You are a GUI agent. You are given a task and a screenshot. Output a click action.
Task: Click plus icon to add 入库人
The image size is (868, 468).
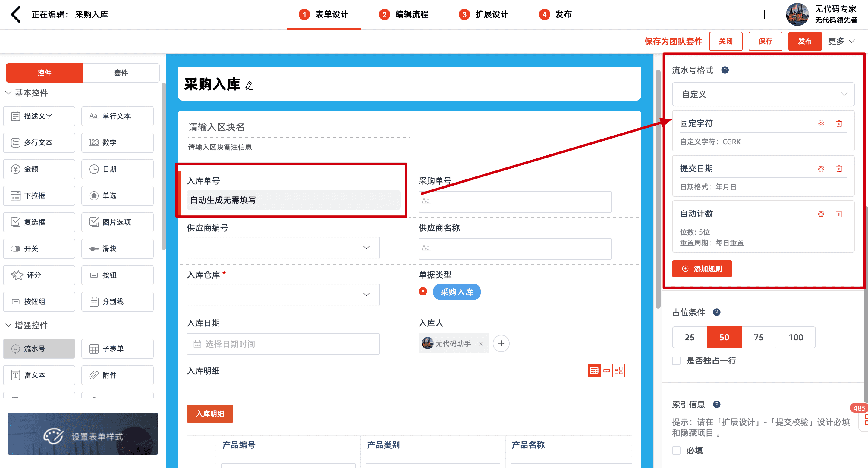coord(501,343)
